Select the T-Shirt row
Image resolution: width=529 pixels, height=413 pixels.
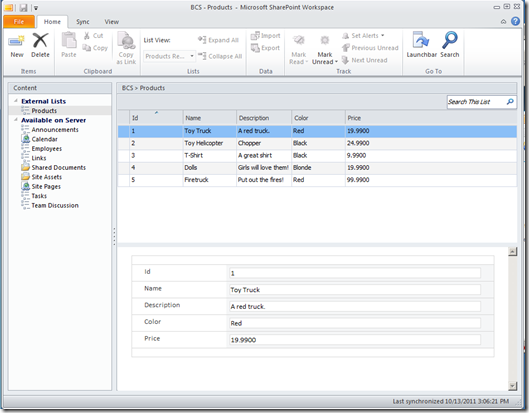point(317,155)
